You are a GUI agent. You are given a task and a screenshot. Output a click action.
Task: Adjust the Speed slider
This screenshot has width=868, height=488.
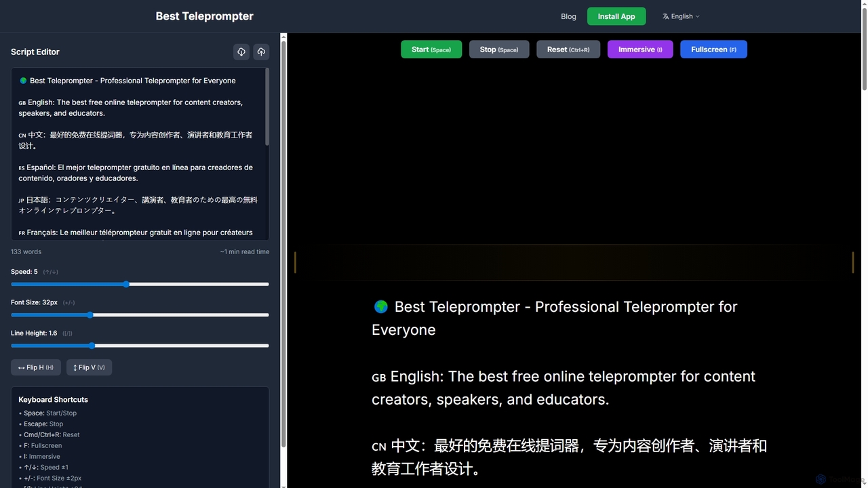[x=140, y=284]
